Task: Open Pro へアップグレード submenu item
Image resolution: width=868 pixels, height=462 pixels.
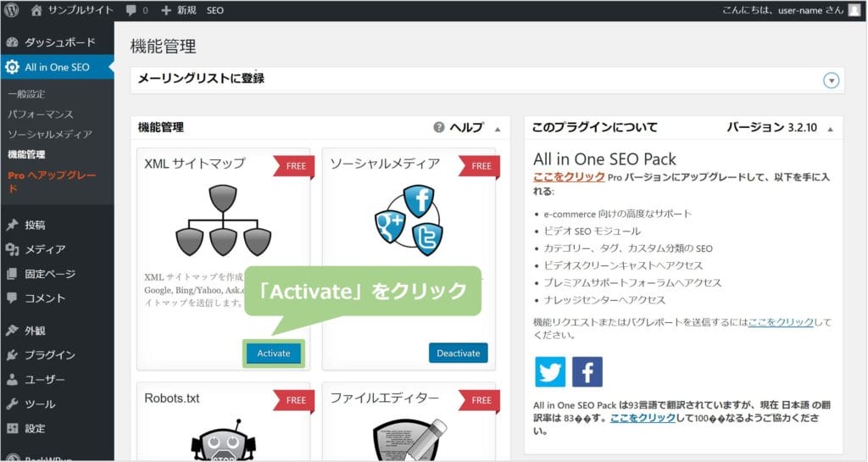Action: pyautogui.click(x=52, y=181)
